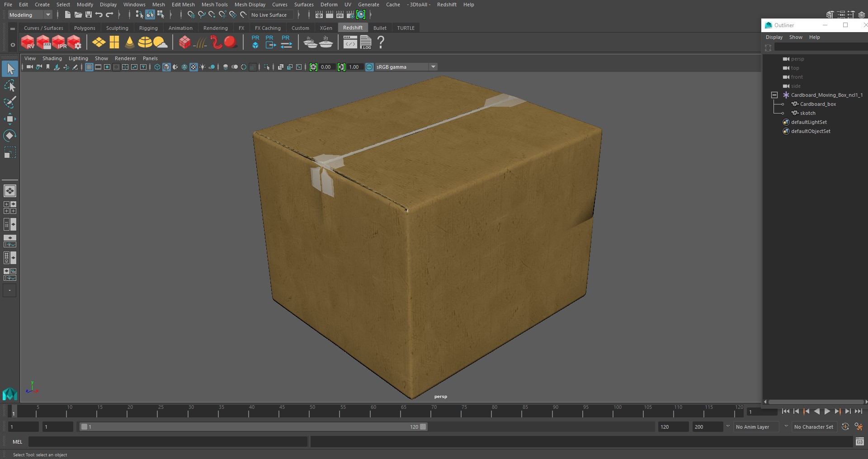Select defaultLightSet in Outliner
This screenshot has height=459, width=868.
tap(809, 122)
